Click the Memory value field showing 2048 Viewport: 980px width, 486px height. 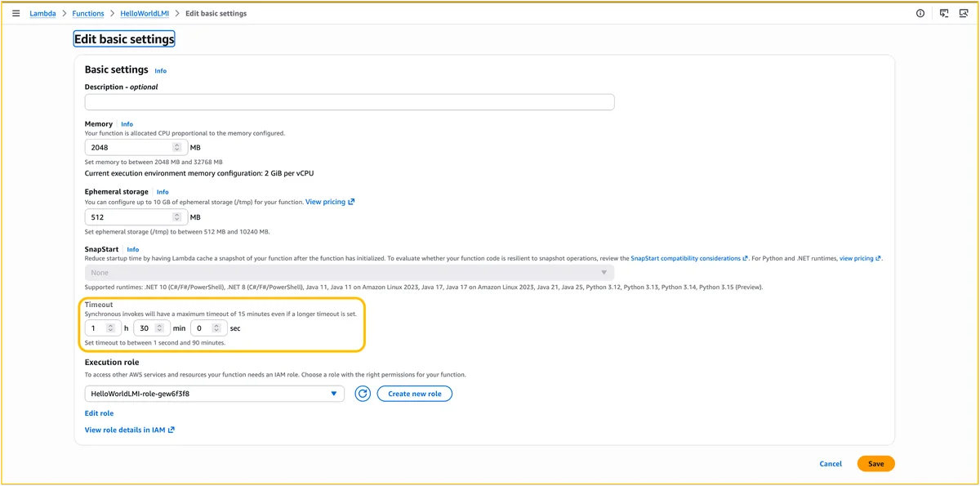(x=136, y=148)
